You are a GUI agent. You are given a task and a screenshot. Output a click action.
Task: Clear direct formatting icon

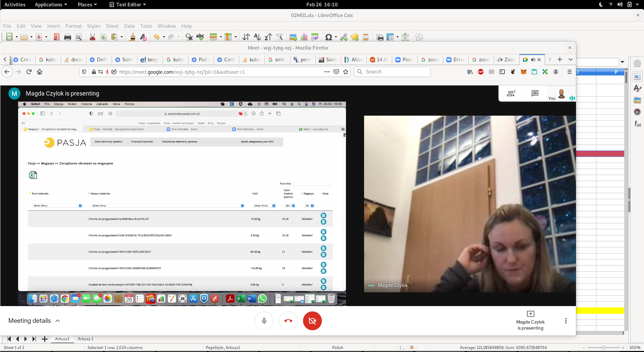pyautogui.click(x=143, y=37)
